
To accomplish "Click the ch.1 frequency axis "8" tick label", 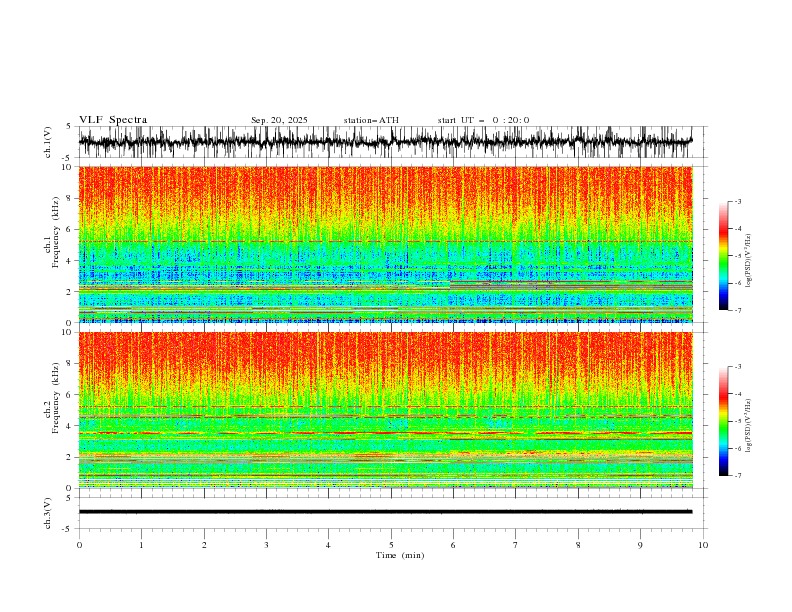I will tap(71, 198).
